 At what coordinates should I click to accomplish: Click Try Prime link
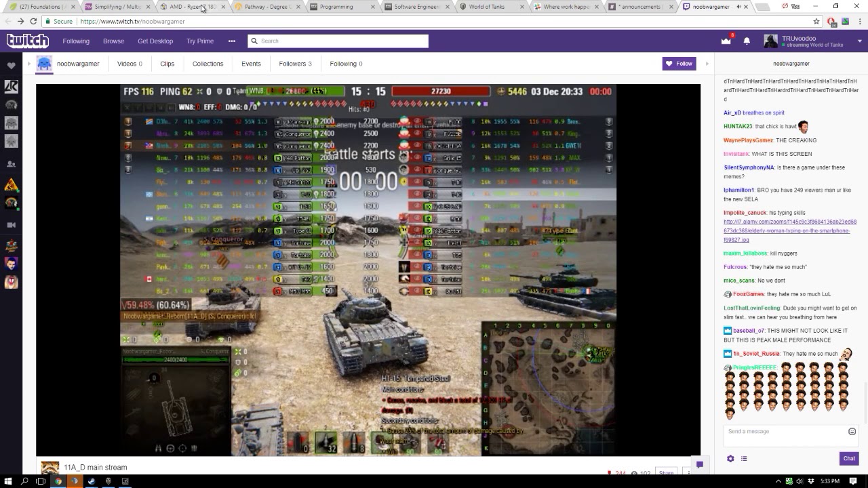point(200,41)
